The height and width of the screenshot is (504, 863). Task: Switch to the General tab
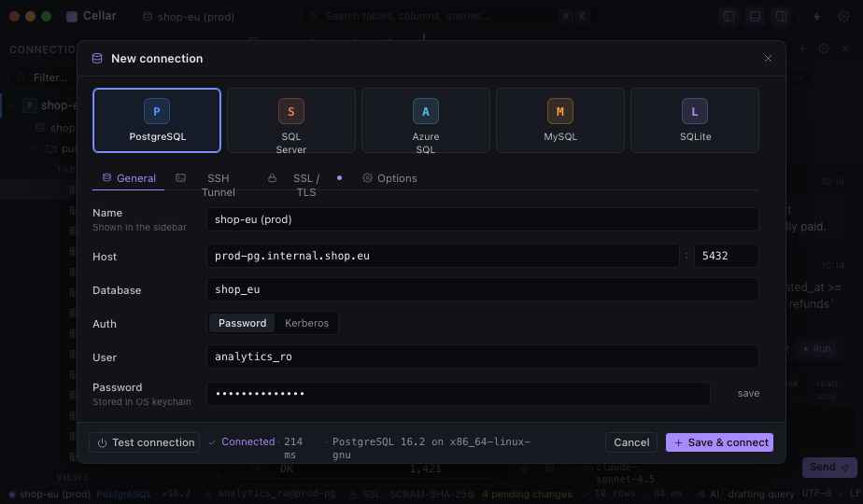129,178
